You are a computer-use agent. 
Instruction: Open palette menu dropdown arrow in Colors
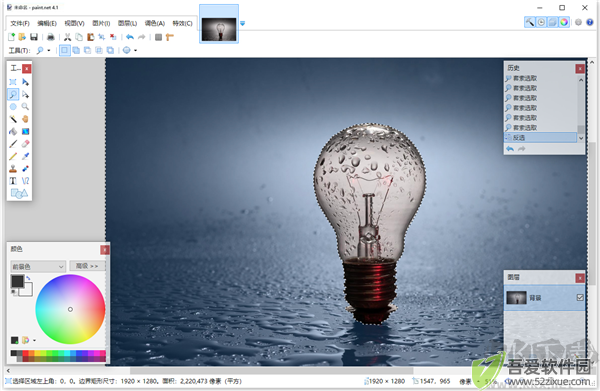pyautogui.click(x=34, y=340)
